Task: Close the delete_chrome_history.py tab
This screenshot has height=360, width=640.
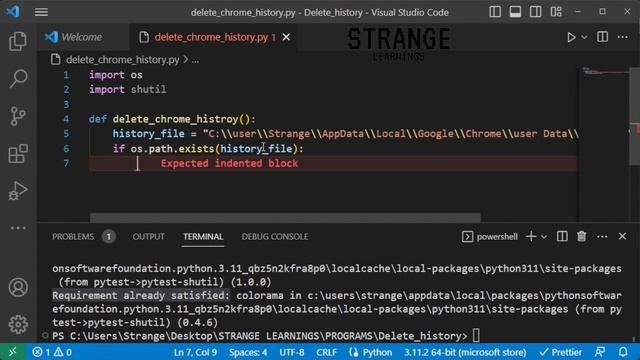Action: coord(287,37)
